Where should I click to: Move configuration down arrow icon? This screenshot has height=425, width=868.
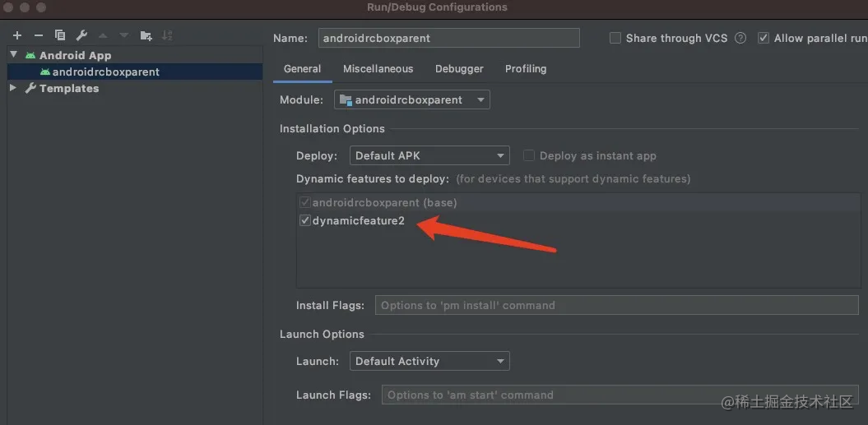click(124, 35)
